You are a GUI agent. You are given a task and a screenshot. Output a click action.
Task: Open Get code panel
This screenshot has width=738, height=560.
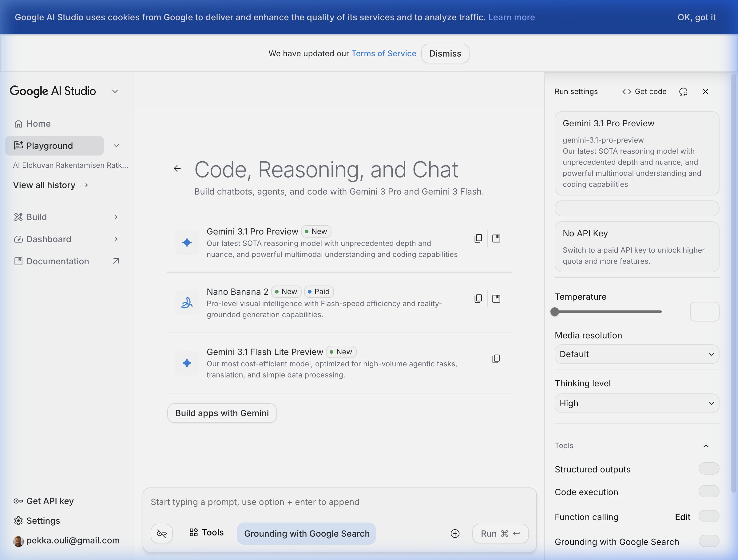(644, 91)
